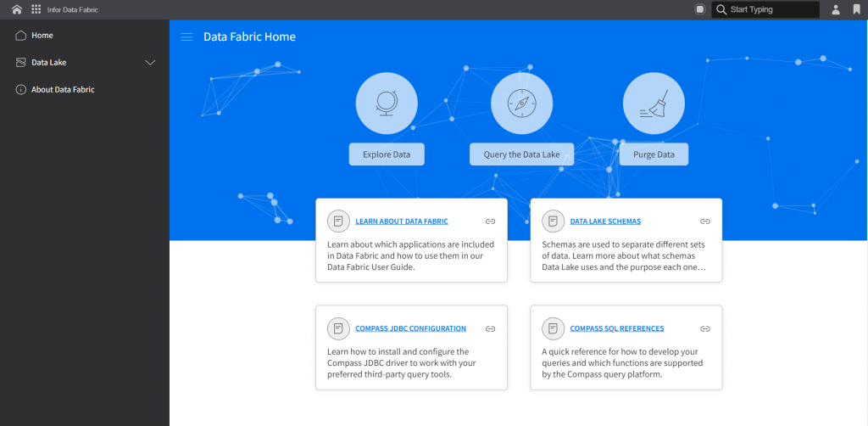Image resolution: width=868 pixels, height=426 pixels.
Task: Click the bookmark icon in top bar
Action: tap(856, 9)
